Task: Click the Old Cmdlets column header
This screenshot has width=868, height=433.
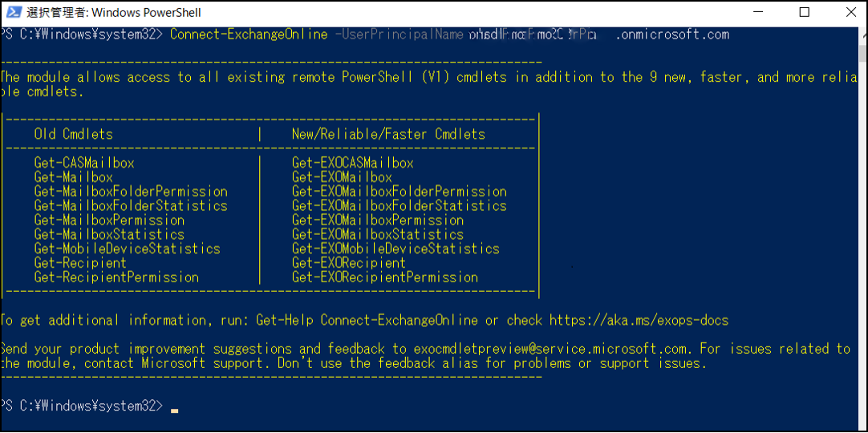Action: point(74,135)
